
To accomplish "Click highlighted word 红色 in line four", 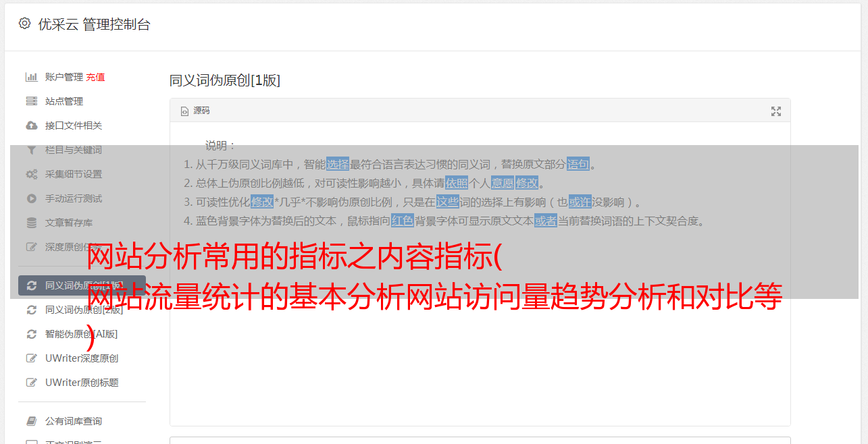I will click(402, 221).
